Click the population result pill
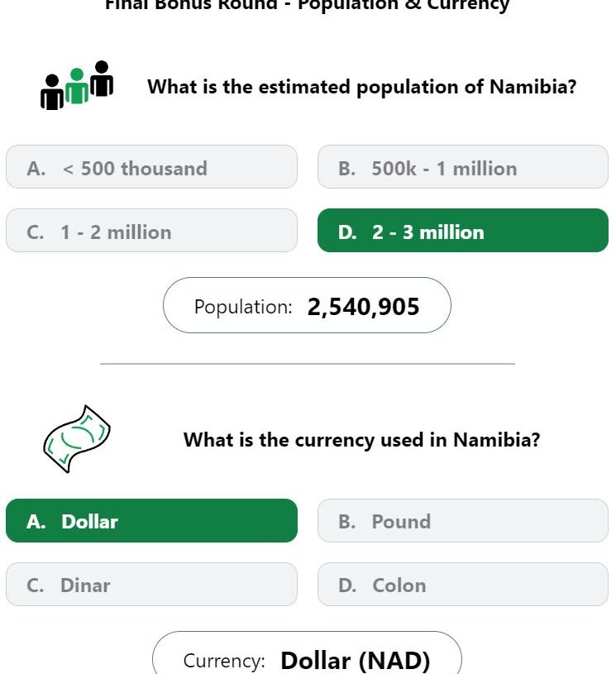The height and width of the screenshot is (674, 616). click(x=307, y=306)
